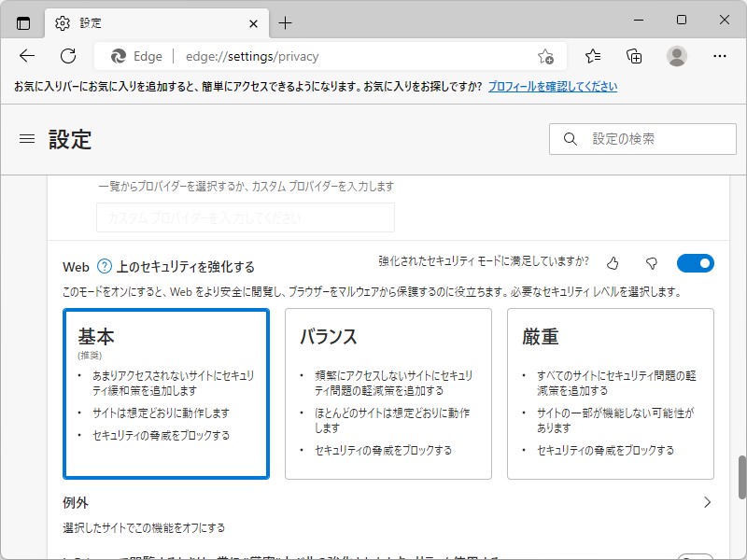Open the Favorites list star icon
The image size is (747, 560).
(x=593, y=56)
